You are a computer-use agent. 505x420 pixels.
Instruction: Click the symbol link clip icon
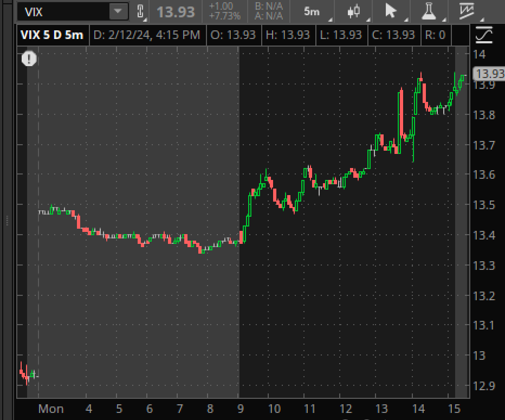[x=140, y=11]
